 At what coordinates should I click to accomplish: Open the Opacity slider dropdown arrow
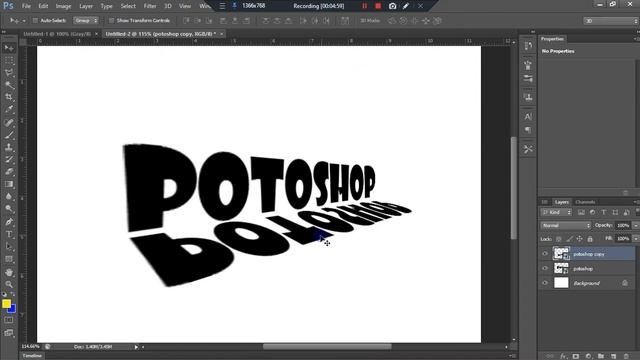tap(636, 225)
